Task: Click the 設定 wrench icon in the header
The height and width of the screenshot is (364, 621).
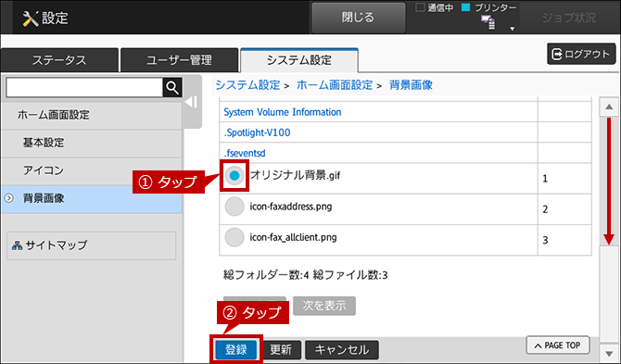Action: 30,19
